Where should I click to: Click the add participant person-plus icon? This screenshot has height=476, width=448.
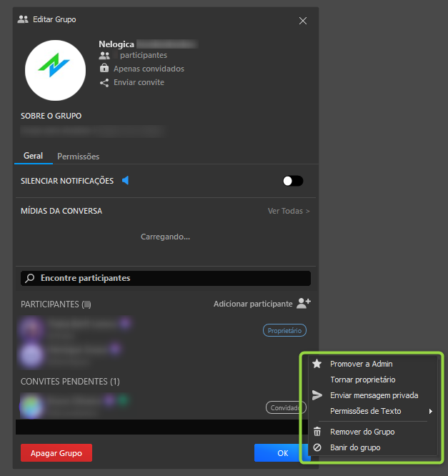click(304, 303)
